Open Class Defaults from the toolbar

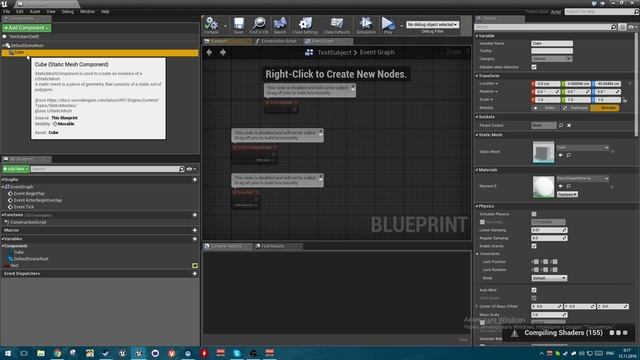coord(337,25)
